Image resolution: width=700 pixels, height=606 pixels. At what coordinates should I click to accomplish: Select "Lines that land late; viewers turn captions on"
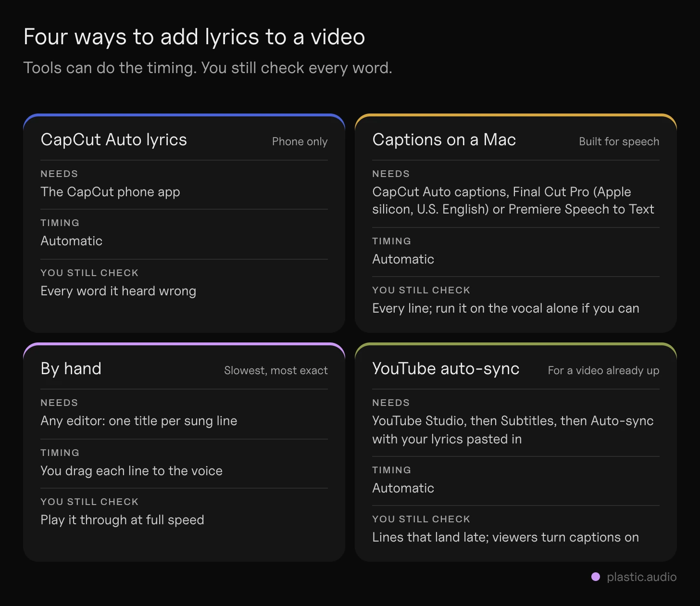[x=506, y=537]
